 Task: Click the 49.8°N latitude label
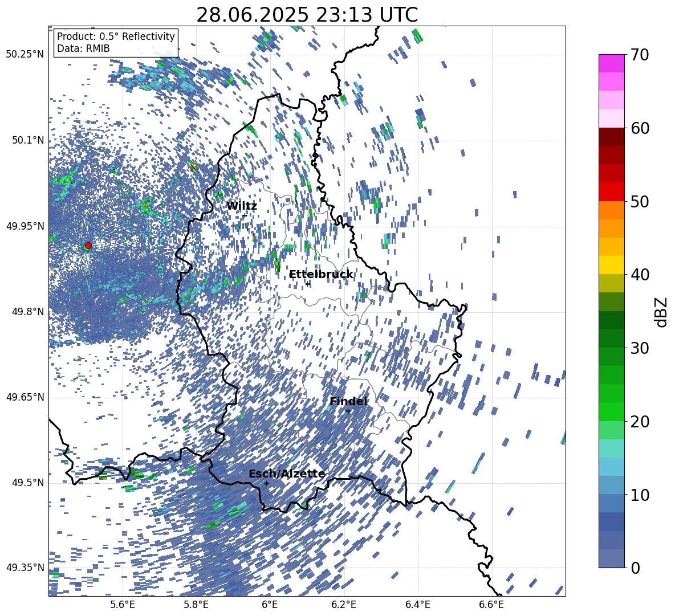click(28, 312)
